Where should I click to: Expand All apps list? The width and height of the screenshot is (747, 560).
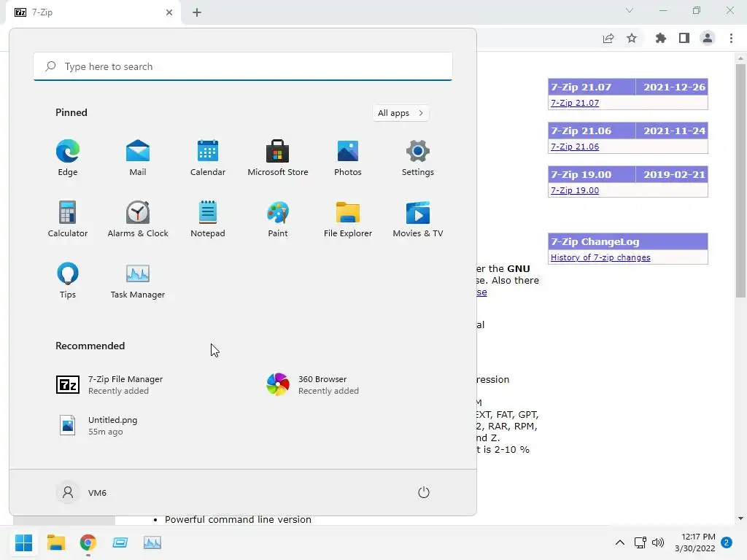click(400, 113)
